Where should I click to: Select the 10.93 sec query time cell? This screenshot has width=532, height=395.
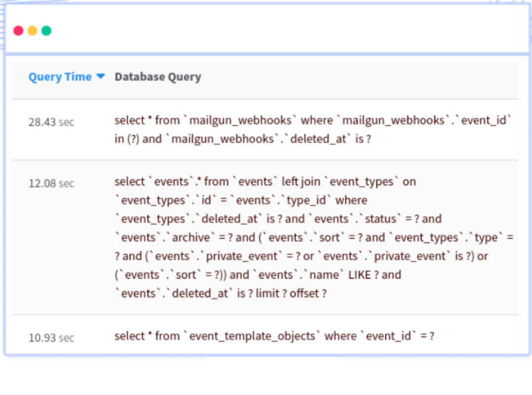[51, 338]
